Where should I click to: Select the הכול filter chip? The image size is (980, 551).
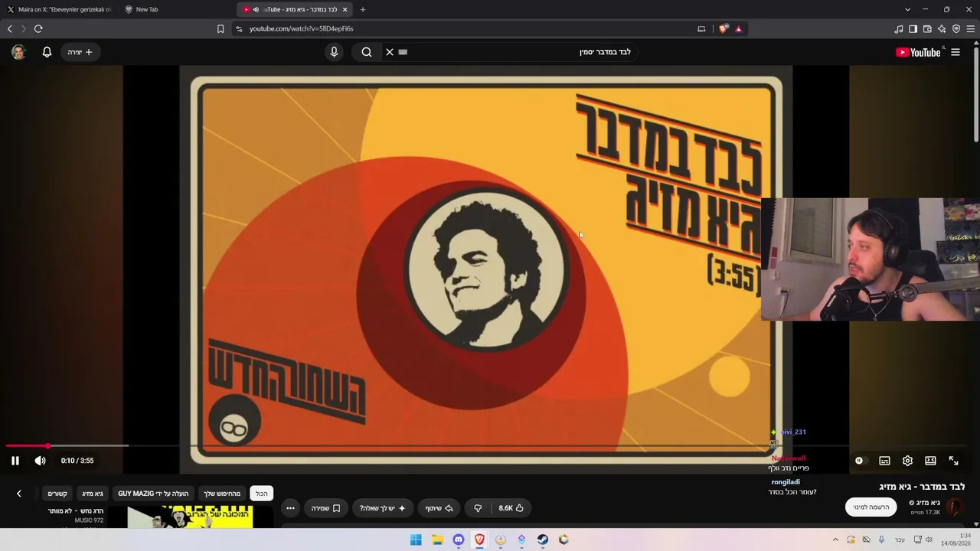pyautogui.click(x=262, y=494)
